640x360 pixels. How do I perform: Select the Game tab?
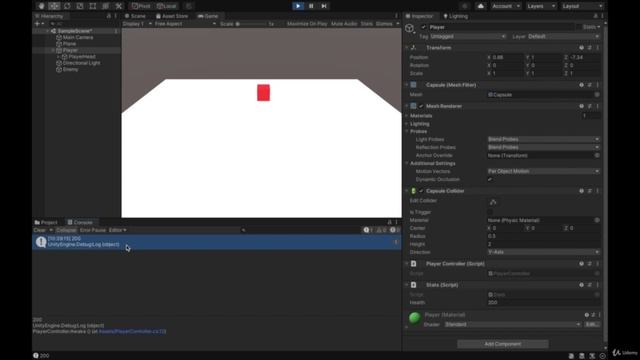click(x=208, y=16)
